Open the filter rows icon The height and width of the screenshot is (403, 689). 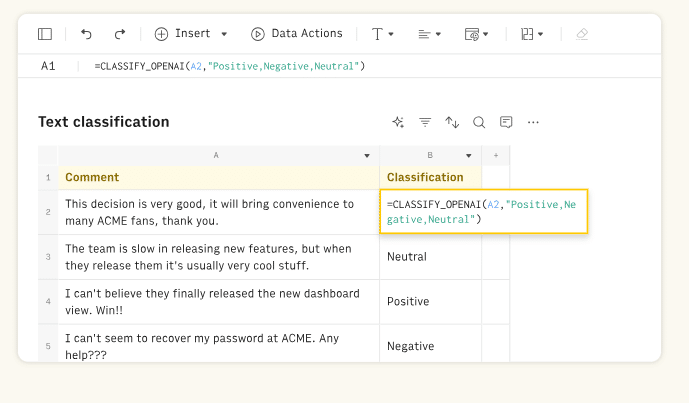tap(425, 122)
